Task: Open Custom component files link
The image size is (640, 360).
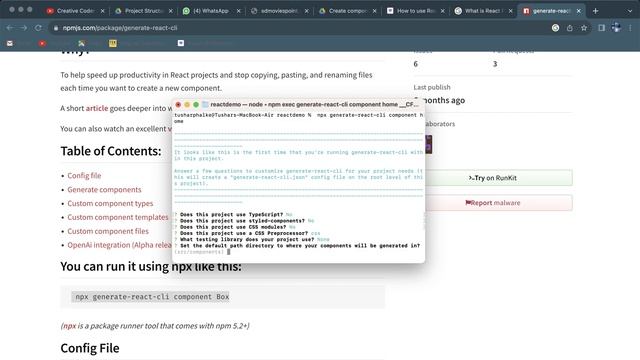Action: tap(108, 231)
